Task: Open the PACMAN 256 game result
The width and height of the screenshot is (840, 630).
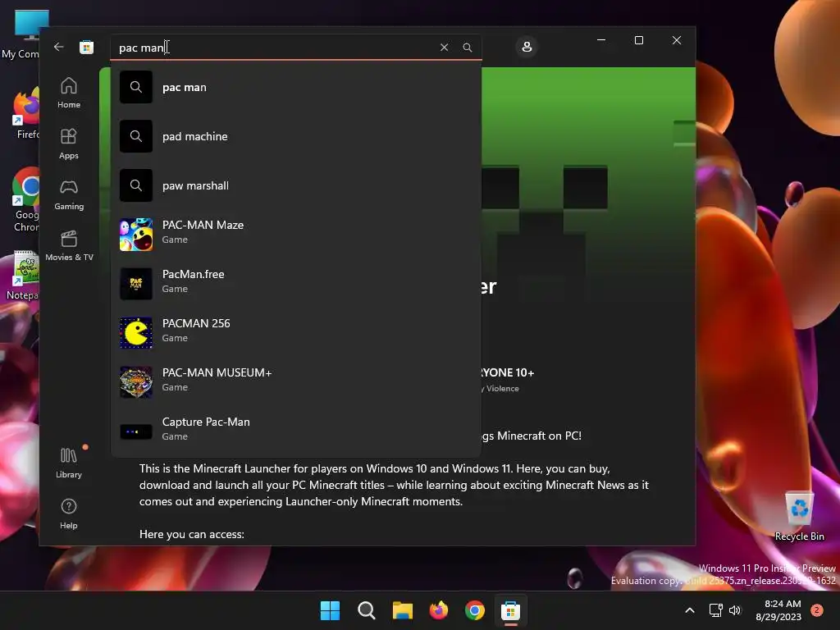Action: [x=295, y=333]
